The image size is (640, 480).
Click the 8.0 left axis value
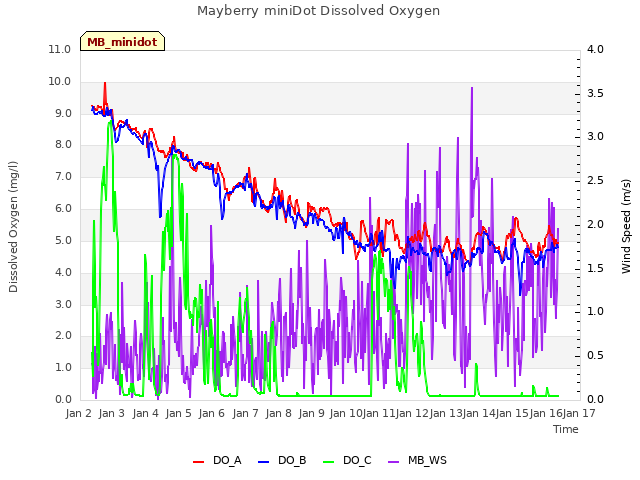point(63,145)
